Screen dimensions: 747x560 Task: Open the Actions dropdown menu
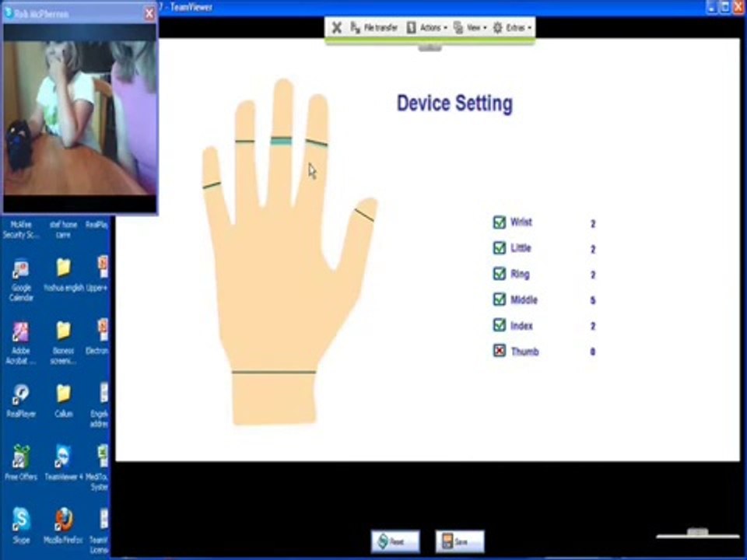pos(427,28)
